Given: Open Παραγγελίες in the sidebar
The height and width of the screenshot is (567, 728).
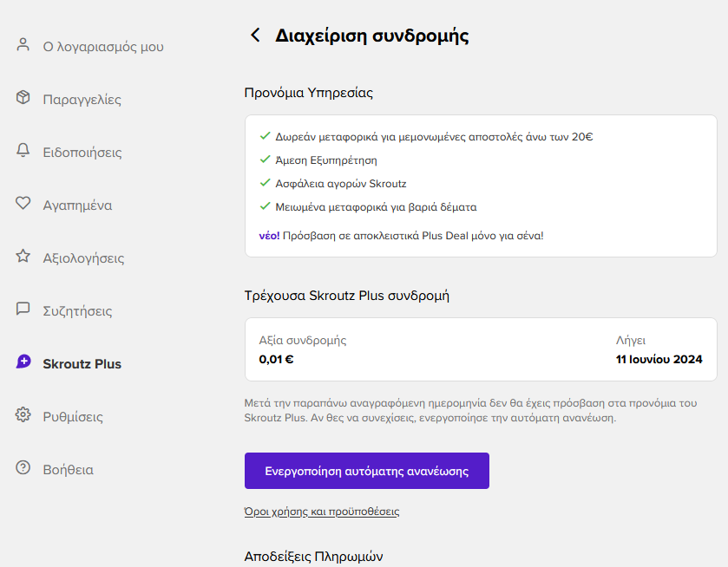Looking at the screenshot, I should pos(82,100).
